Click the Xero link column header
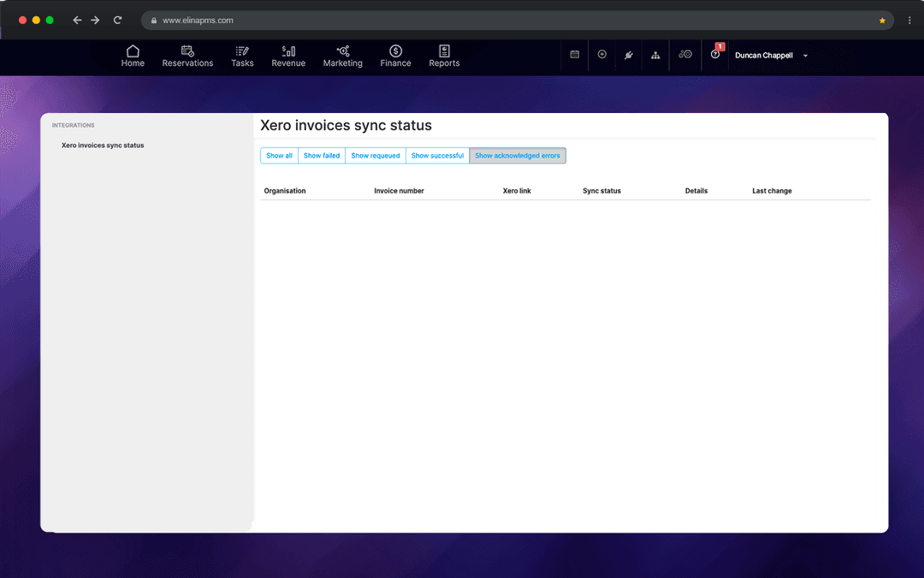The height and width of the screenshot is (578, 924). point(517,191)
